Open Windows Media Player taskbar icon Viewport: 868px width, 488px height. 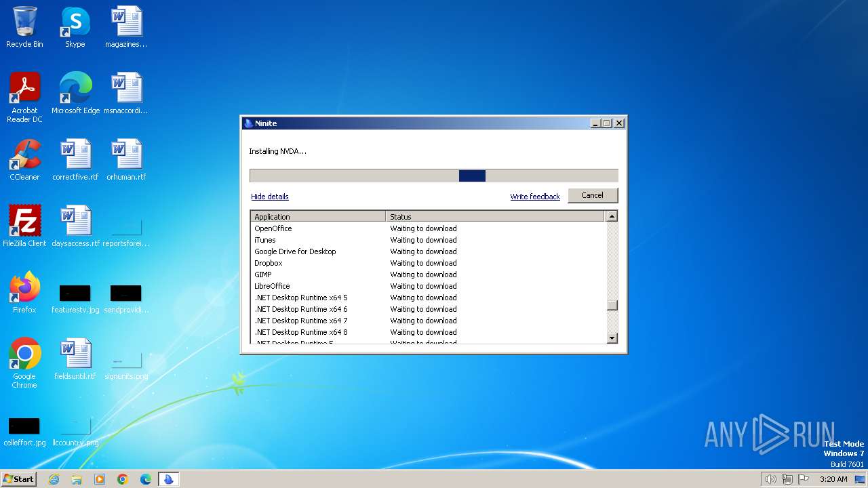[100, 479]
